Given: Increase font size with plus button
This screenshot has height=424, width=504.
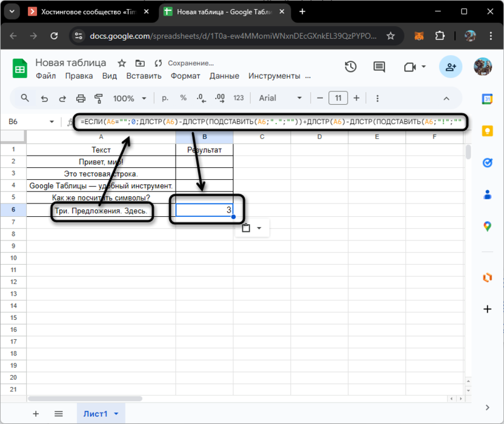Looking at the screenshot, I should tap(356, 98).
